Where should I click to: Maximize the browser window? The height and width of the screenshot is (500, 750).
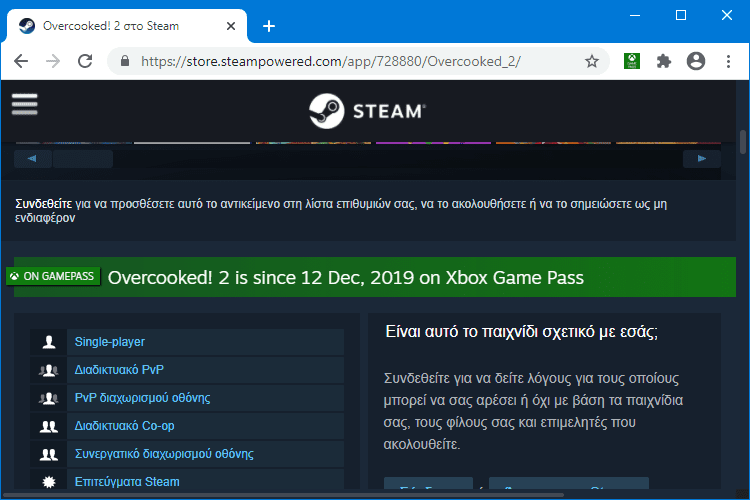click(681, 15)
